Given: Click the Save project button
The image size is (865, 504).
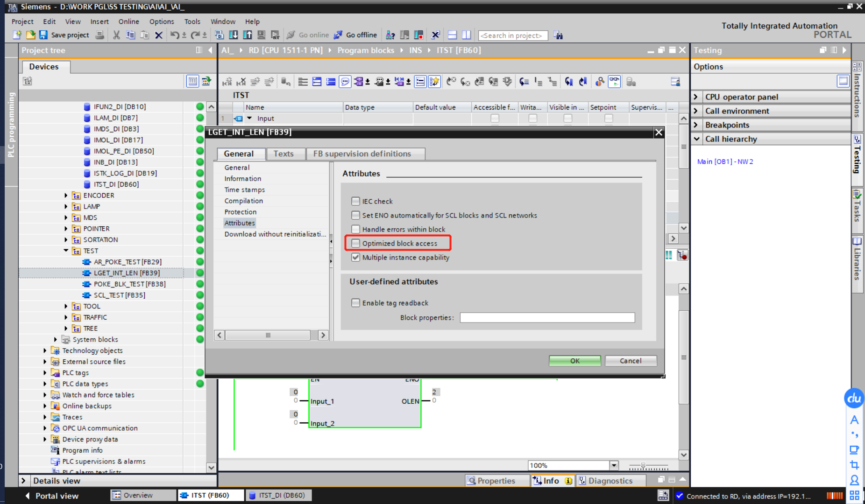Looking at the screenshot, I should (64, 35).
